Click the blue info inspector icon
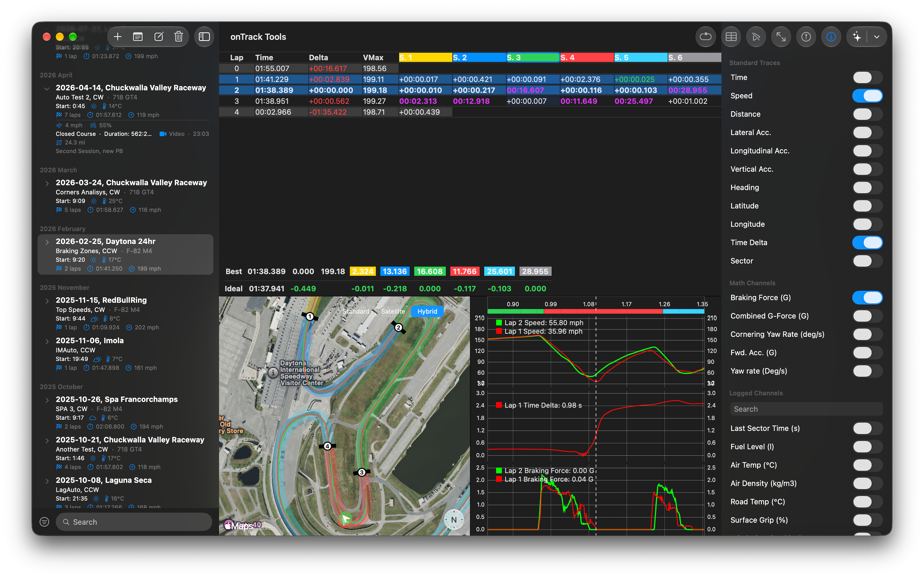The height and width of the screenshot is (578, 924). point(831,37)
